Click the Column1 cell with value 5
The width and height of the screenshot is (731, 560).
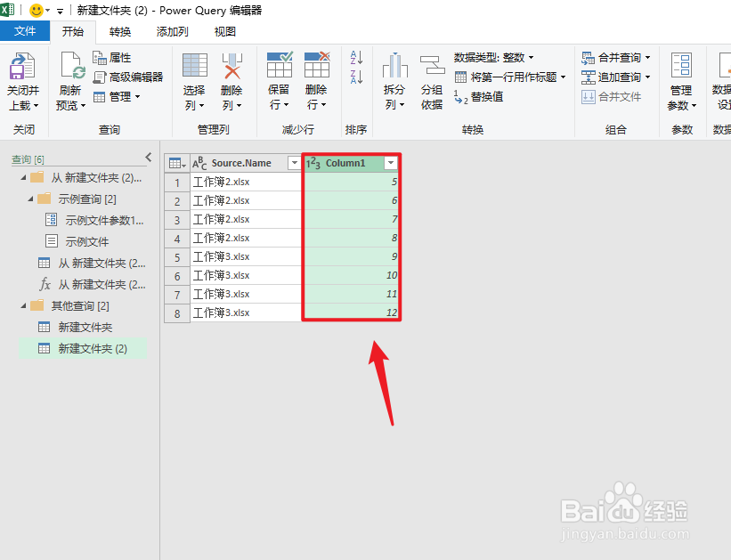(351, 182)
